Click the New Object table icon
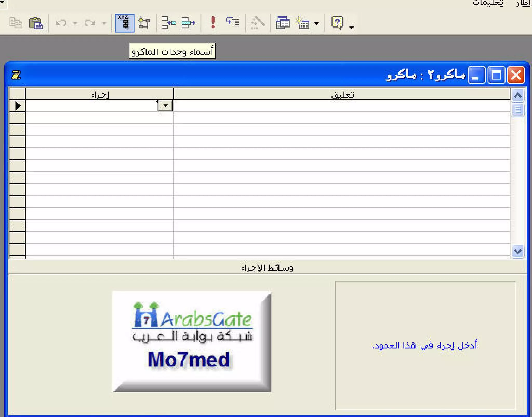The height and width of the screenshot is (417, 532). (302, 23)
